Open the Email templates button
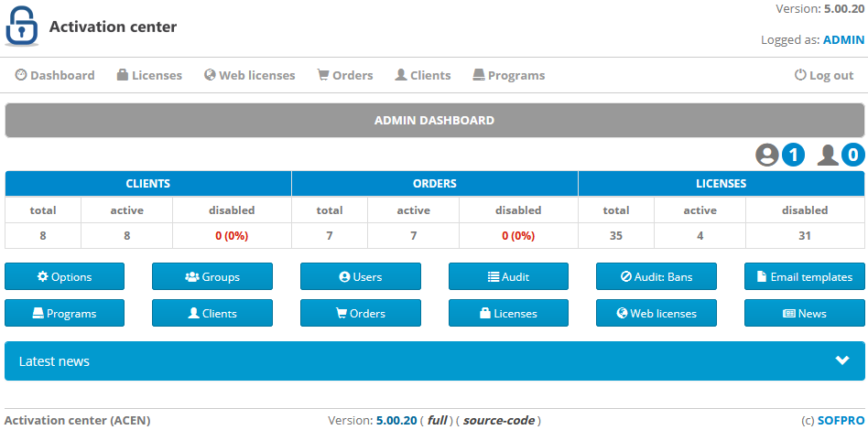This screenshot has width=868, height=430. click(x=804, y=276)
